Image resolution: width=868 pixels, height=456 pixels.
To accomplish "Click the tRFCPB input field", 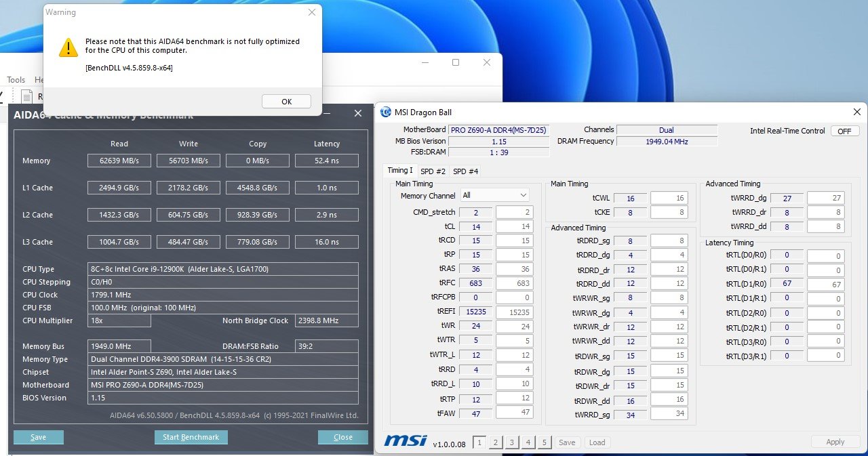I will [x=514, y=297].
